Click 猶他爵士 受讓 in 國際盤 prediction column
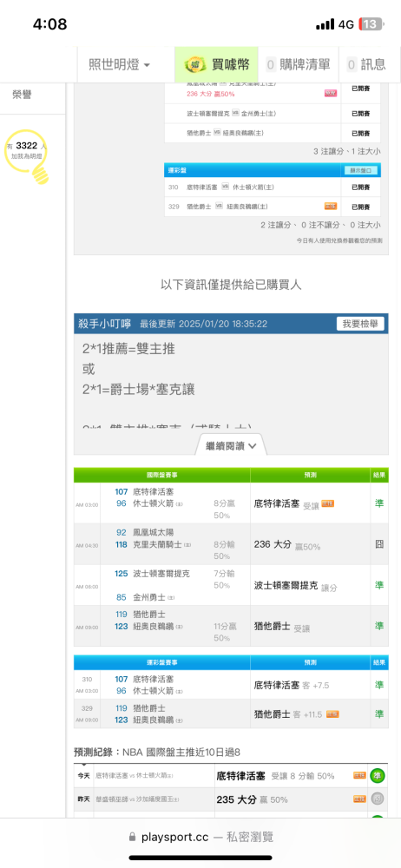This screenshot has width=401, height=868. (x=282, y=626)
